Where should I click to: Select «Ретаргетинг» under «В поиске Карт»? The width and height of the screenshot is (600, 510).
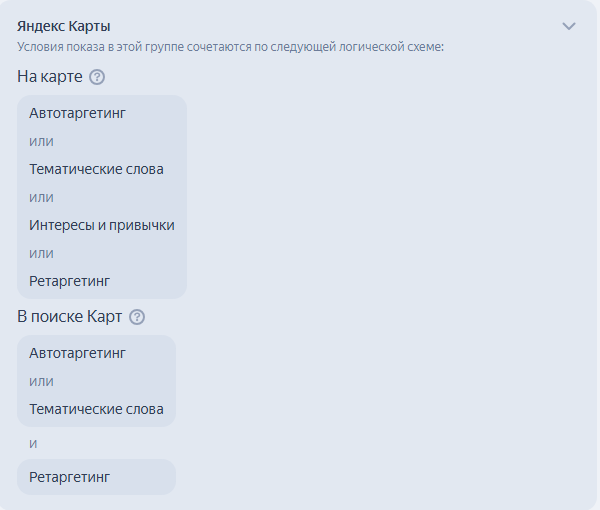[69, 477]
